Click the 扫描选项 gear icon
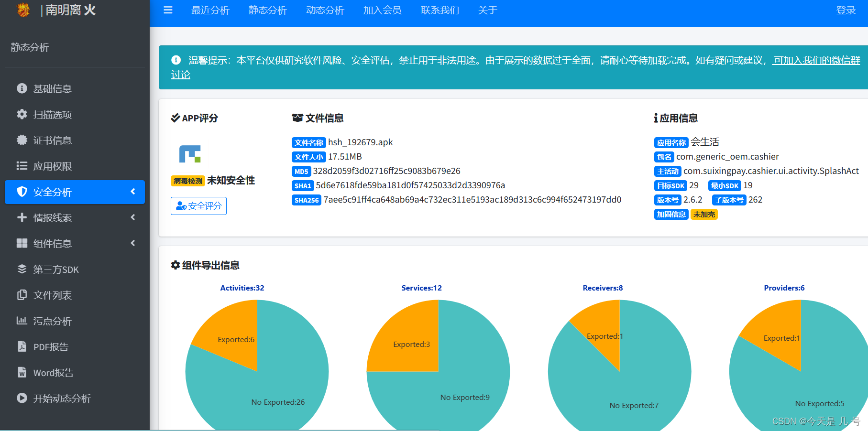 (22, 114)
